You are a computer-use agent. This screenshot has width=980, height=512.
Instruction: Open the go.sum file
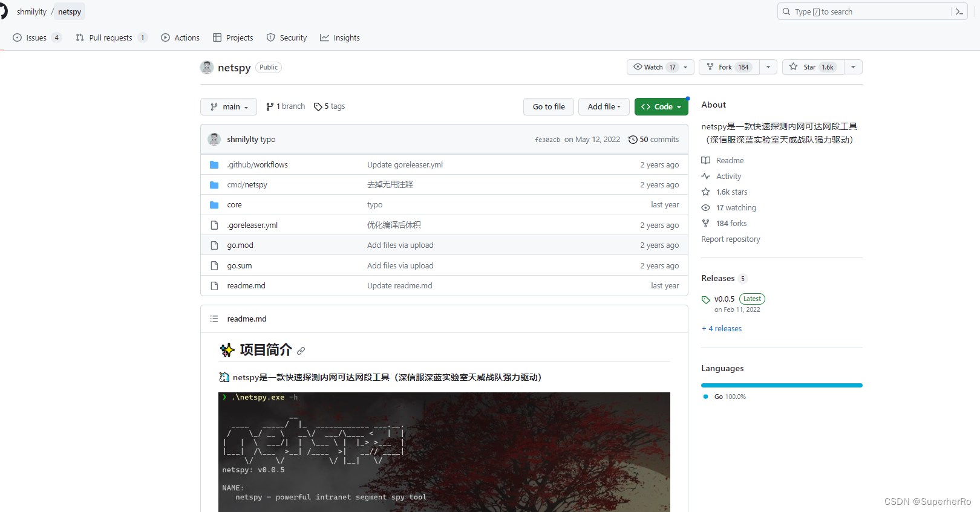(240, 265)
